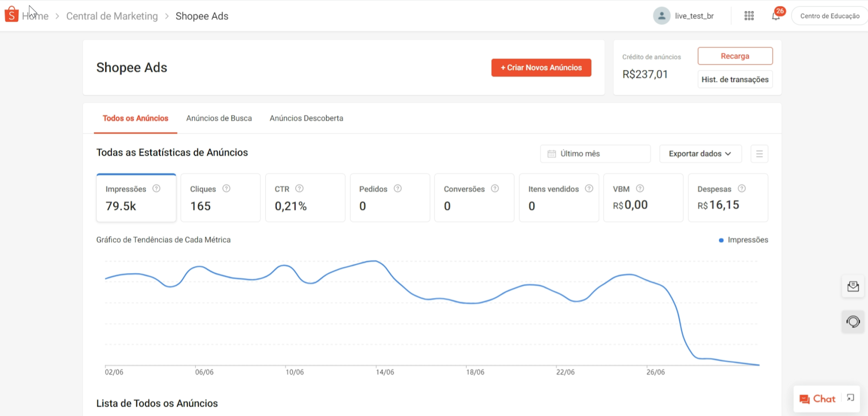Image resolution: width=868 pixels, height=416 pixels.
Task: Open the metrics list settings icon
Action: coord(759,153)
